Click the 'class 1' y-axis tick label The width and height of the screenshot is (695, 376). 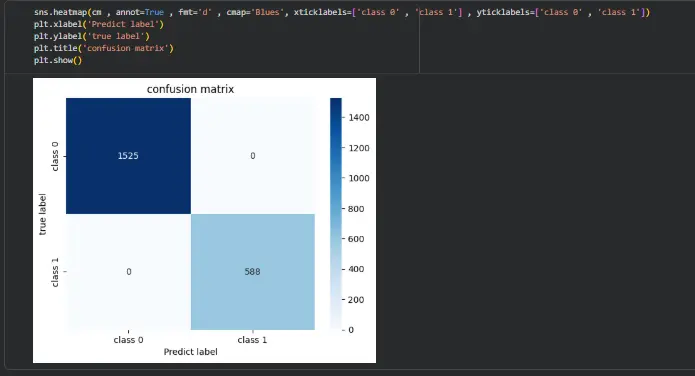[55, 272]
